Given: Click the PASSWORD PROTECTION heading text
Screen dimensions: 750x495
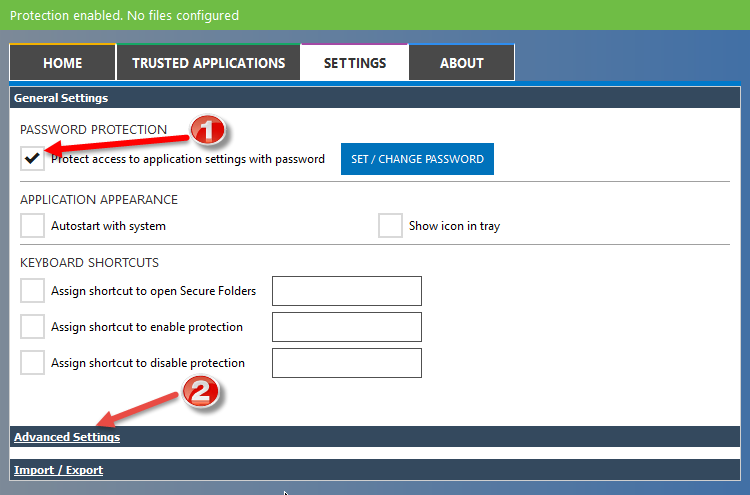Looking at the screenshot, I should point(93,130).
